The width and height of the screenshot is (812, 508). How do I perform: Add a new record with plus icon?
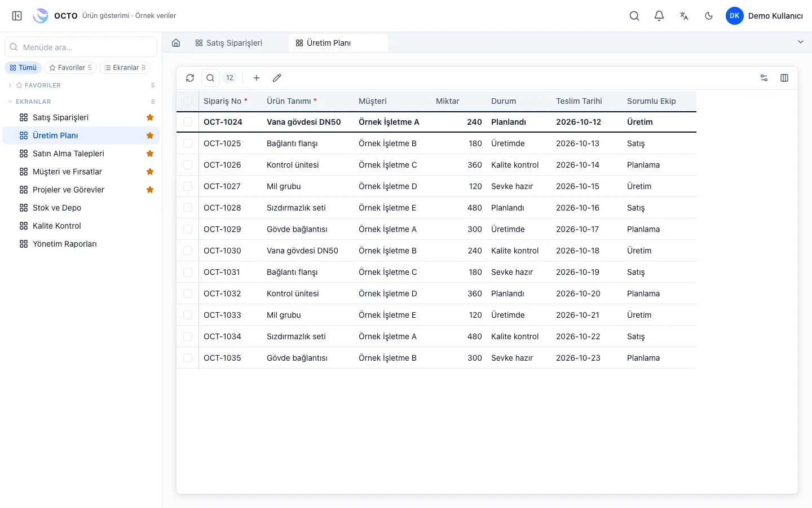tap(257, 78)
